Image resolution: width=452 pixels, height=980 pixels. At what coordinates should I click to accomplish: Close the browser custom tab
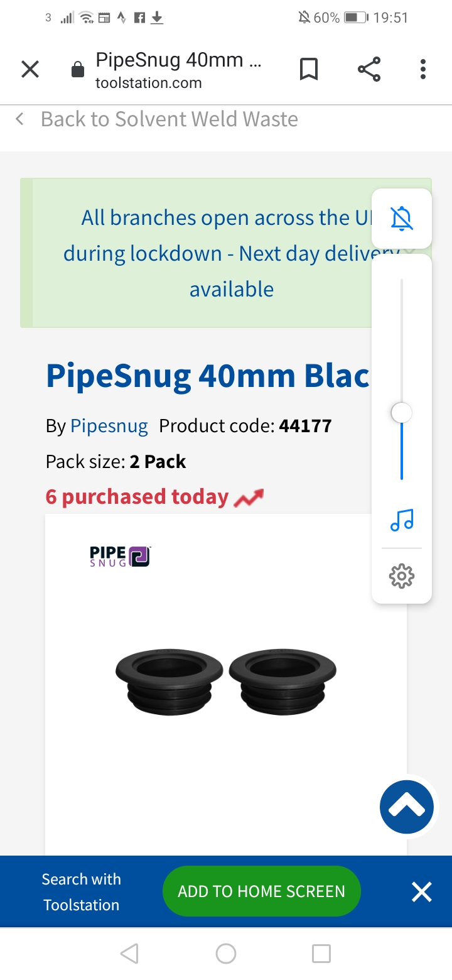pos(30,70)
